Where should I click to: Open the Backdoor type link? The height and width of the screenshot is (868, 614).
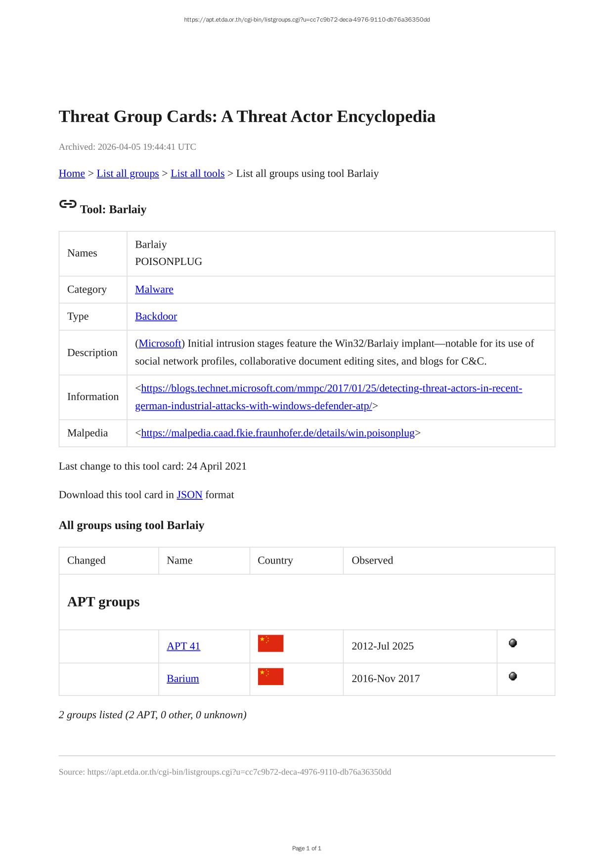pyautogui.click(x=156, y=316)
